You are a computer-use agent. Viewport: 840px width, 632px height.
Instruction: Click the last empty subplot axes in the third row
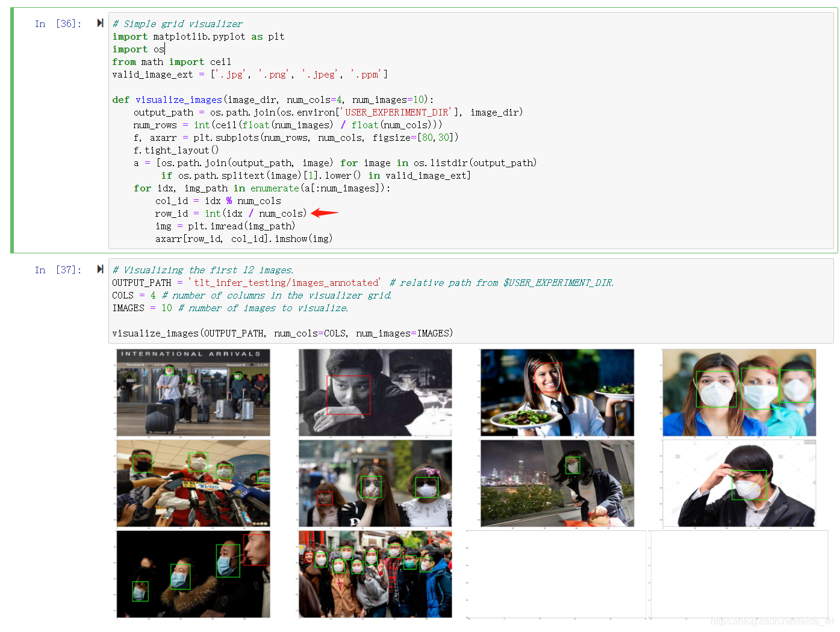point(739,574)
